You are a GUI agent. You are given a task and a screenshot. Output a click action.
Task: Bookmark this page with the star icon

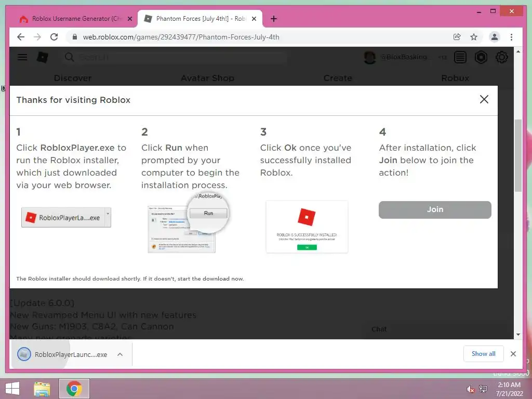coord(474,37)
